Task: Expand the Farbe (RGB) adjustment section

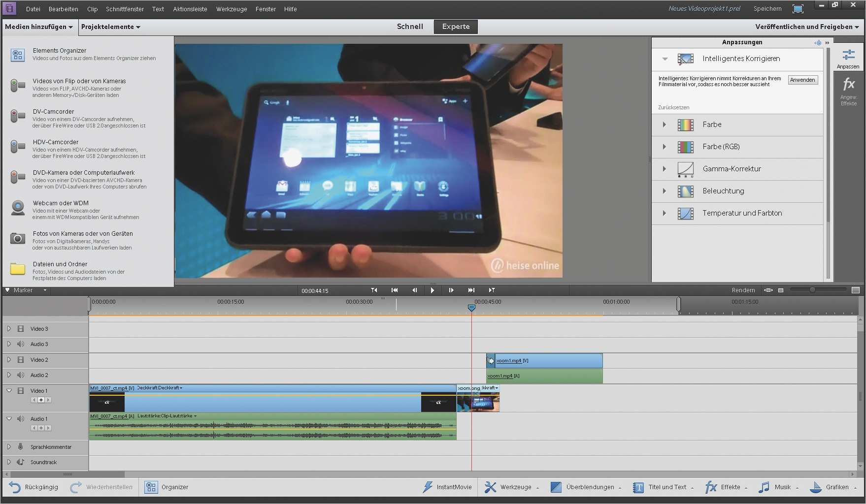Action: 664,146
